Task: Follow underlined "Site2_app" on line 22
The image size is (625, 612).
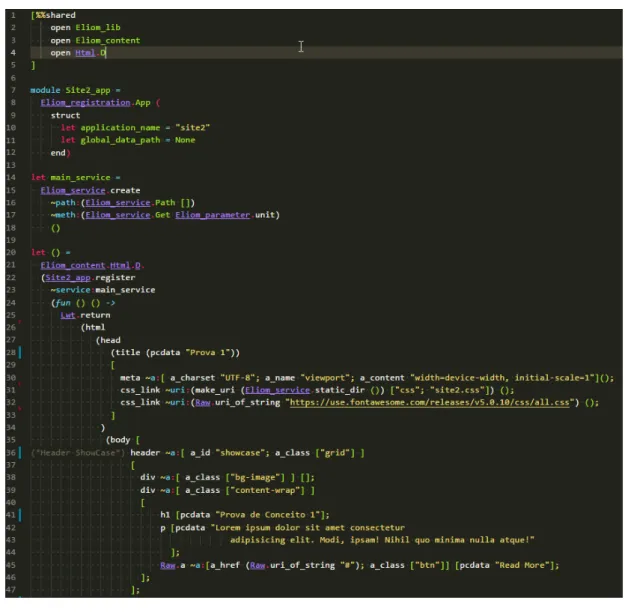Action: pos(68,277)
